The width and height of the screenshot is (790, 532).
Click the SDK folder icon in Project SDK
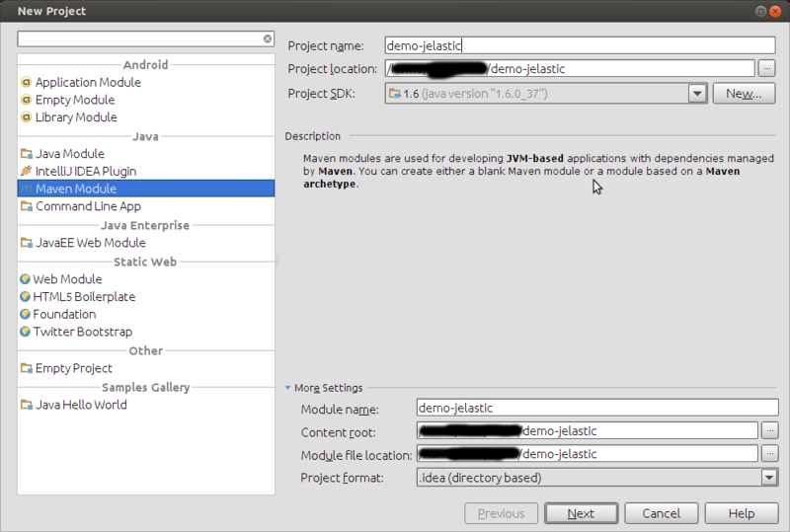click(x=394, y=94)
